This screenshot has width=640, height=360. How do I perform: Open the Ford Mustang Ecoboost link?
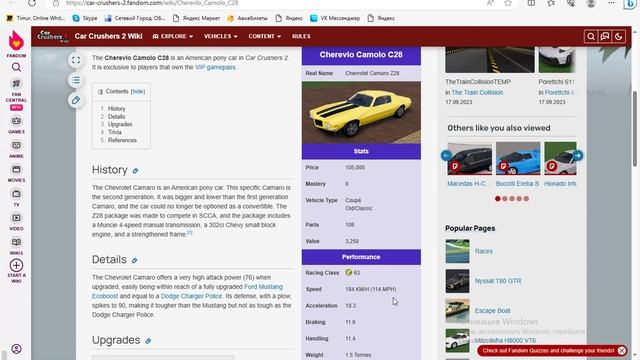pyautogui.click(x=187, y=291)
